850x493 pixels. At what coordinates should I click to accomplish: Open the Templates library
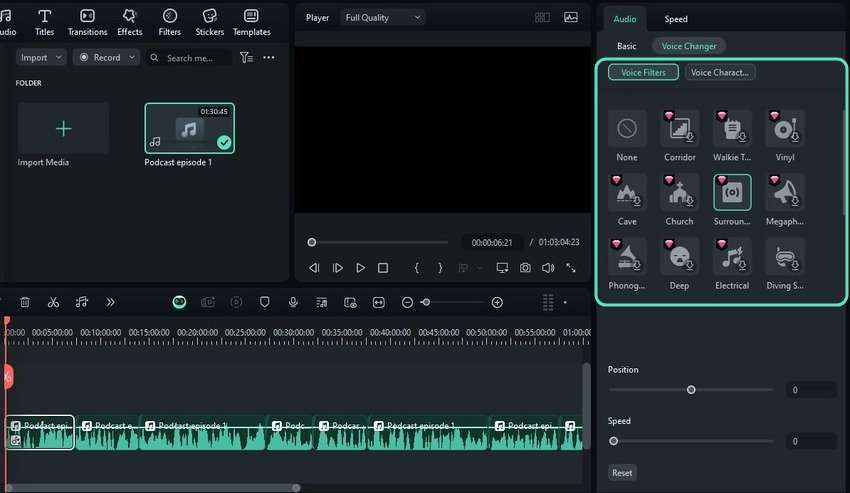pyautogui.click(x=252, y=23)
